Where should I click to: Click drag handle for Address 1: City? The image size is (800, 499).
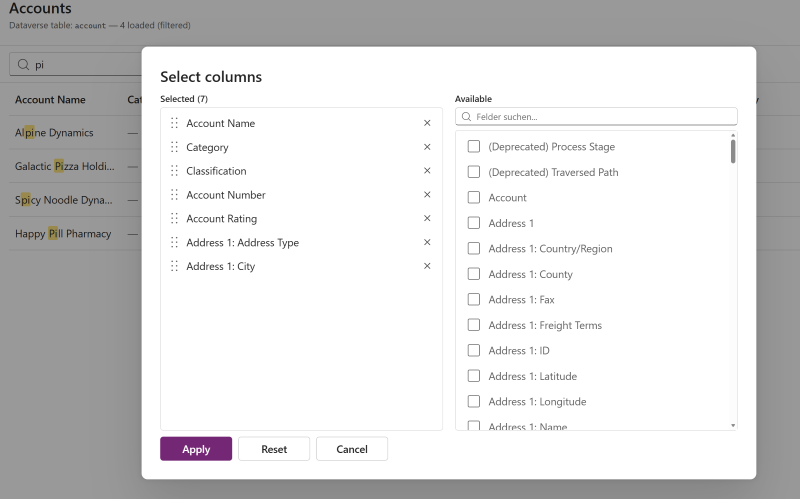coord(174,266)
